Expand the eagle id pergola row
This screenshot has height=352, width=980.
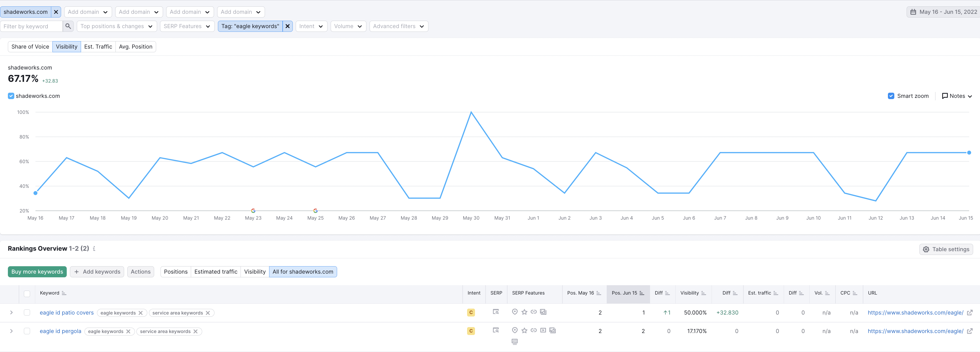[x=11, y=331]
